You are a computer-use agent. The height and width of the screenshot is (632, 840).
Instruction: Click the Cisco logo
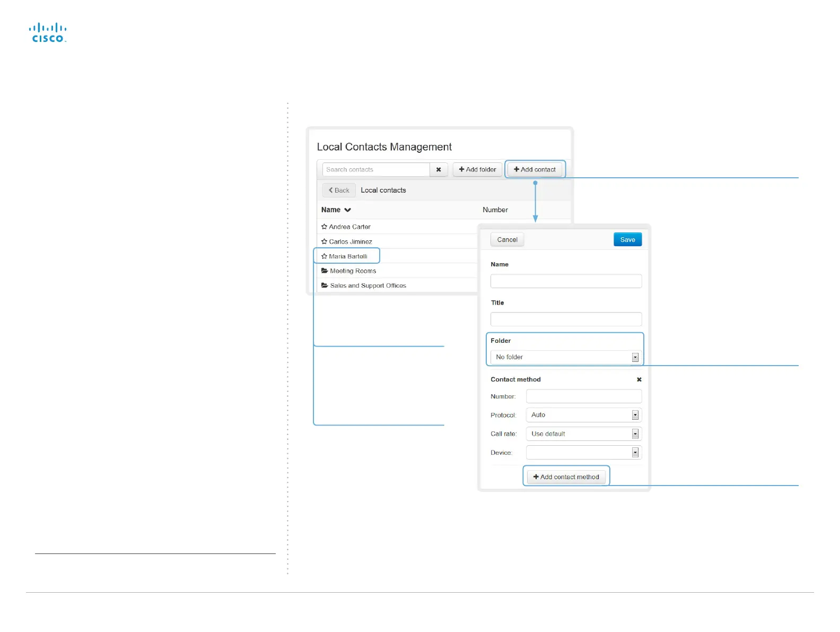(48, 33)
